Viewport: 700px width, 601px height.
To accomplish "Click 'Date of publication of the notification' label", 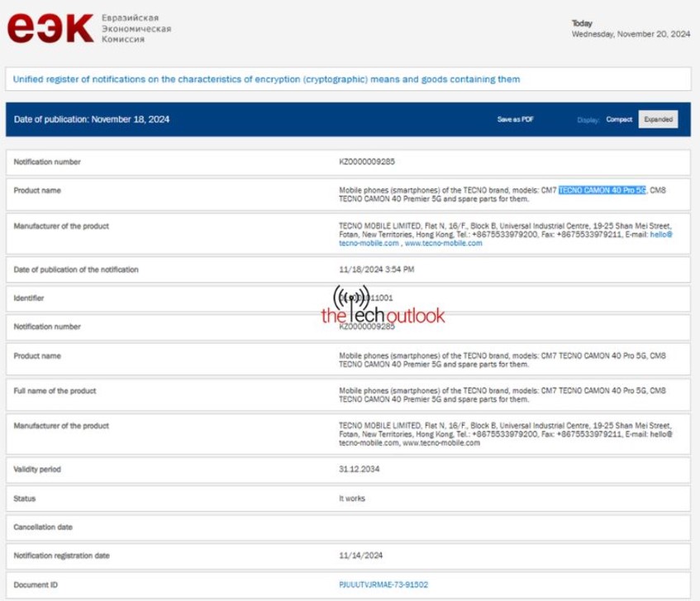I will [76, 269].
